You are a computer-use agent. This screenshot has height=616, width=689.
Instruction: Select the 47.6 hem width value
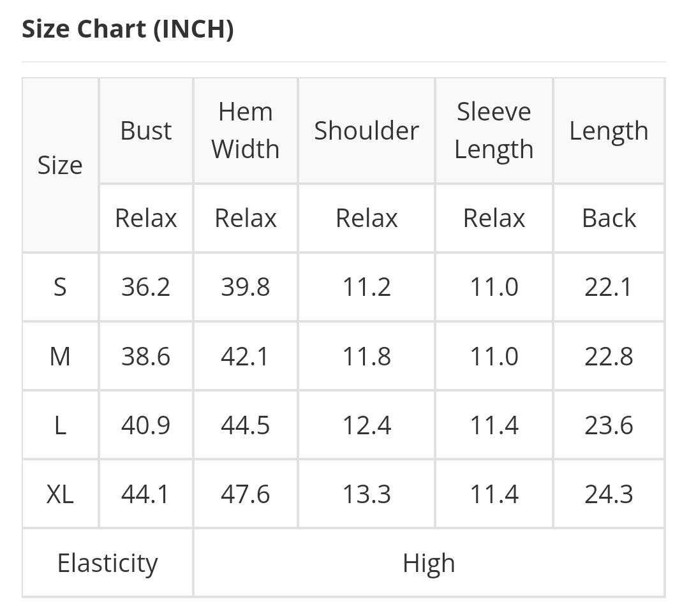pyautogui.click(x=246, y=494)
